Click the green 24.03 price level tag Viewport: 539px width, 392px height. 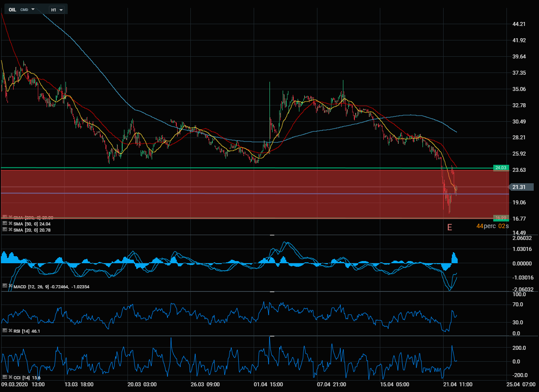pos(501,168)
